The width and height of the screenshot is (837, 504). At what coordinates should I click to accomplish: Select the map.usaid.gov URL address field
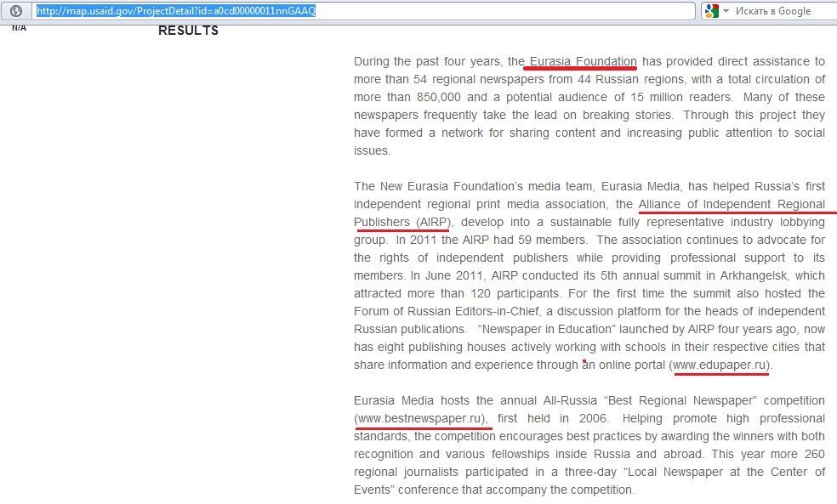pyautogui.click(x=363, y=11)
